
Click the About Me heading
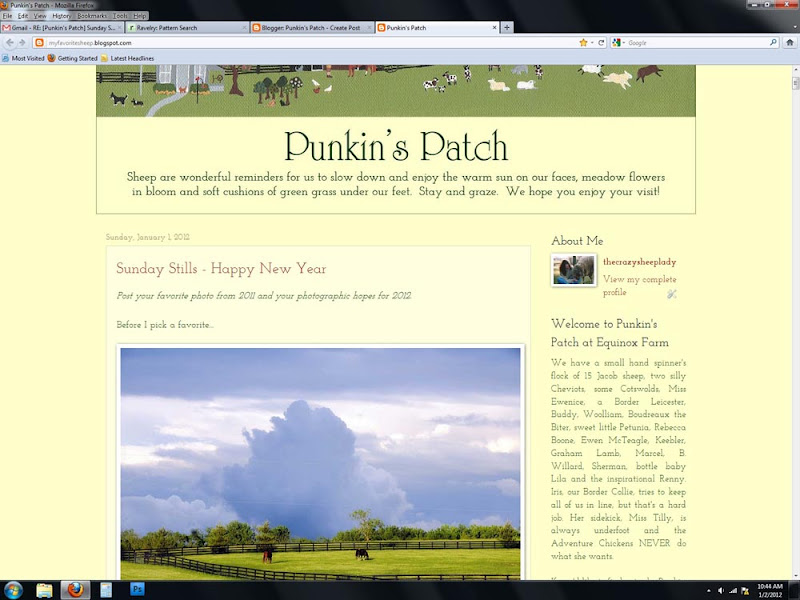pos(577,241)
